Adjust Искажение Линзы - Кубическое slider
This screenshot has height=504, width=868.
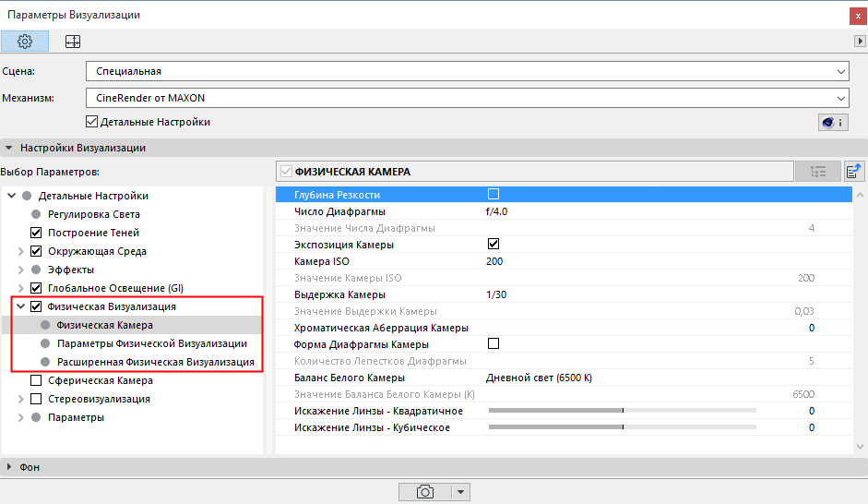(623, 427)
